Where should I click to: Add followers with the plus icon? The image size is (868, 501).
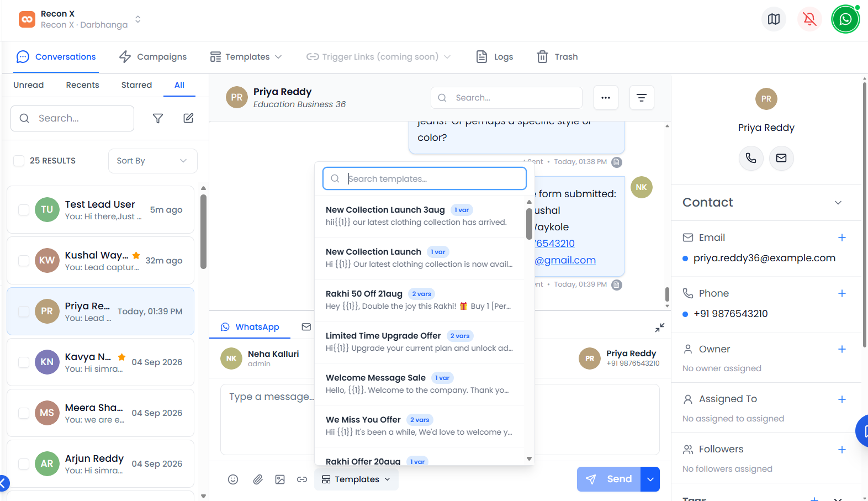point(842,450)
